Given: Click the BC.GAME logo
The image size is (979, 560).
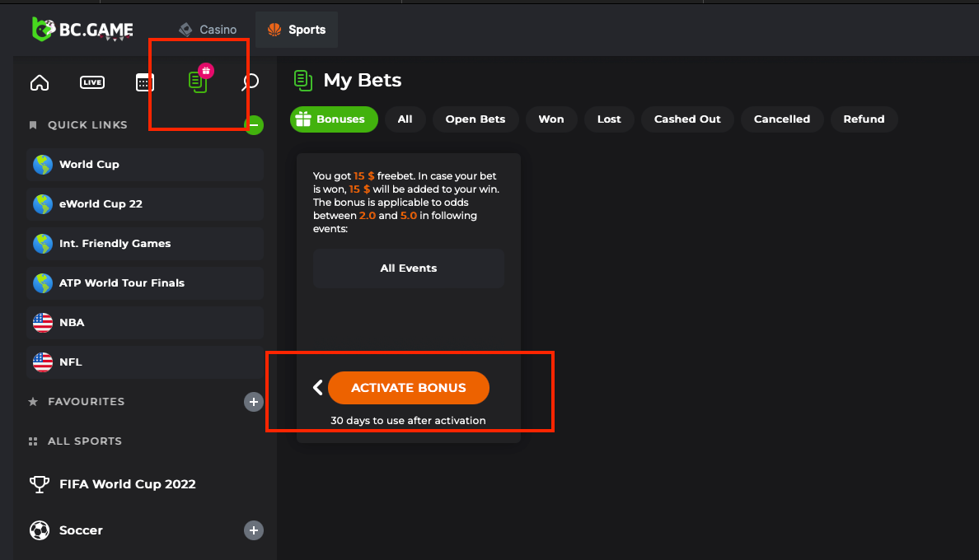Looking at the screenshot, I should point(82,30).
